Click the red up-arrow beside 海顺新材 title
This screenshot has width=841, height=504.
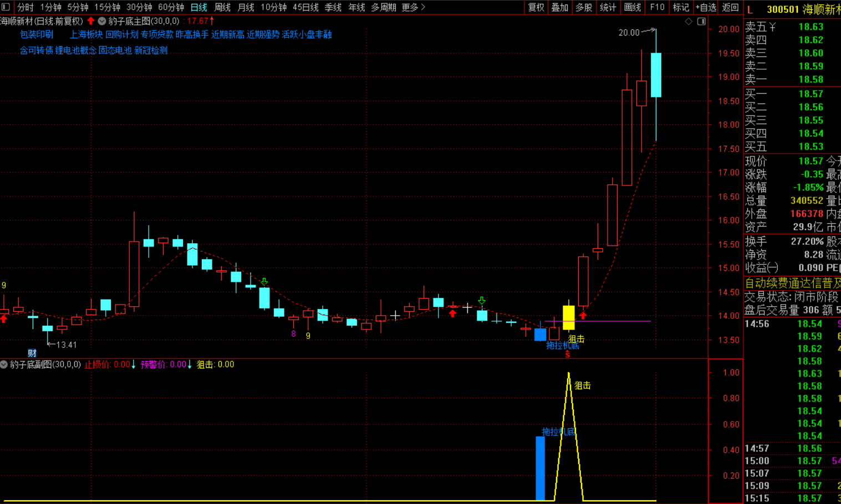[x=91, y=21]
